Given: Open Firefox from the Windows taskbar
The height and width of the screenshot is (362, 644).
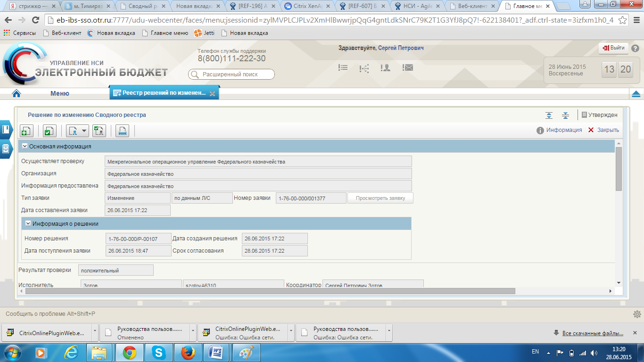Looking at the screenshot, I should (188, 352).
